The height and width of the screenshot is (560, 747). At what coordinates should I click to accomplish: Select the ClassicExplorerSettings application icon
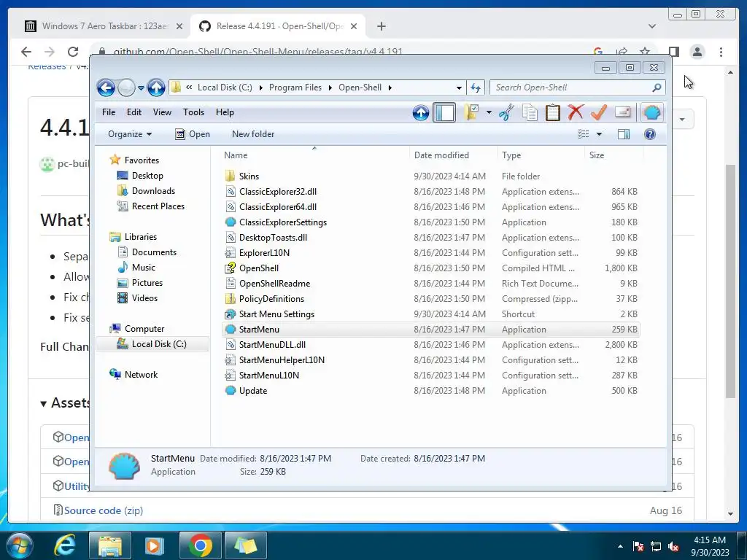231,222
